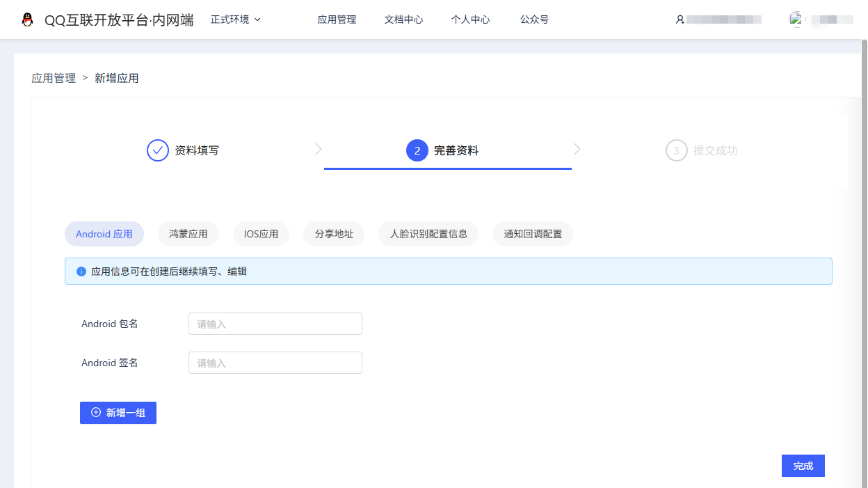Focus the Android 包名 input field
Viewport: 868px width, 488px height.
(x=275, y=324)
